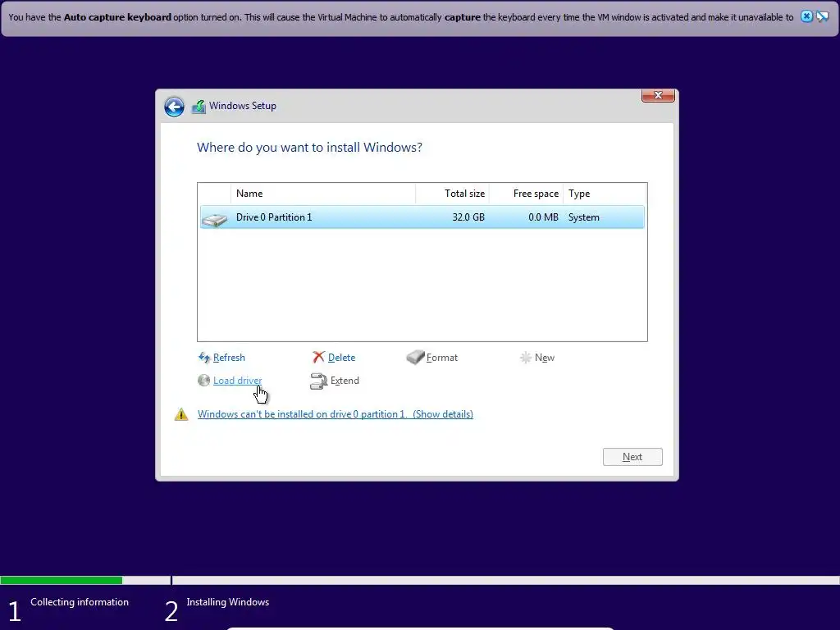Image resolution: width=840 pixels, height=630 pixels.
Task: Show details for the install warning message
Action: click(x=336, y=414)
